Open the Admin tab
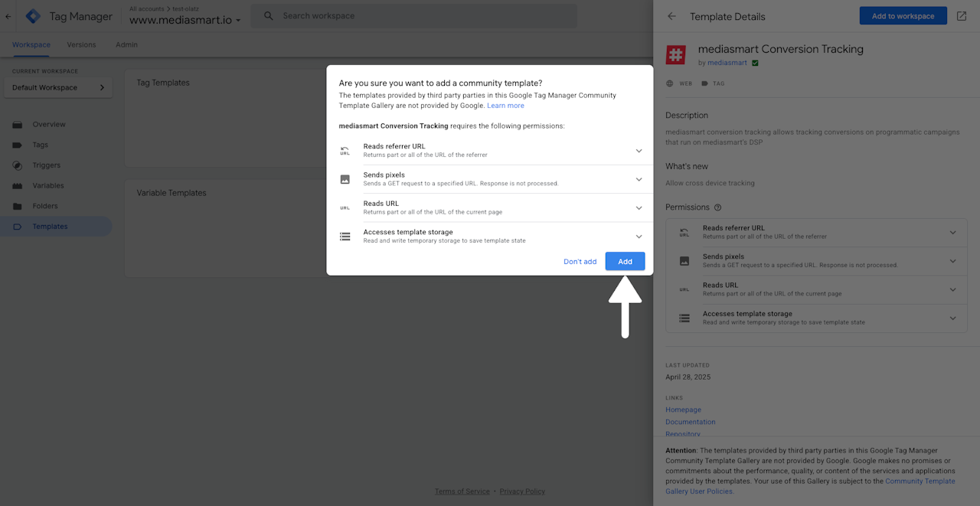Image resolution: width=980 pixels, height=506 pixels. 126,44
